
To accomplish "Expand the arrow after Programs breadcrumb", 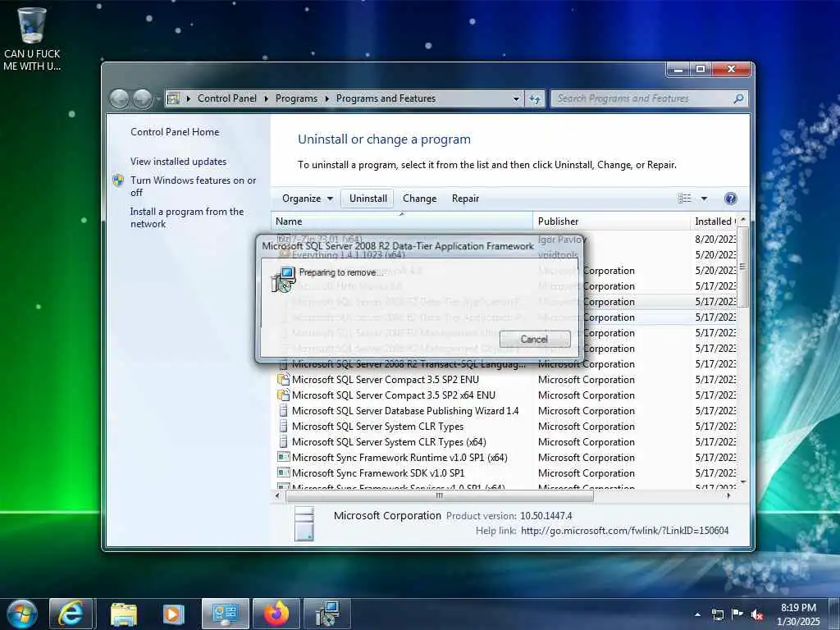I will 326,98.
